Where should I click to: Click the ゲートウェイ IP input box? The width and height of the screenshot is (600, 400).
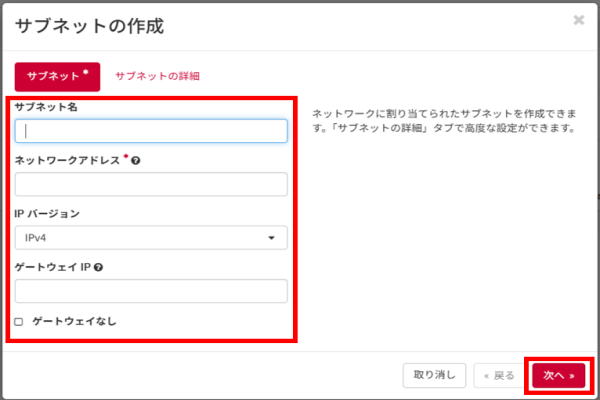[151, 291]
